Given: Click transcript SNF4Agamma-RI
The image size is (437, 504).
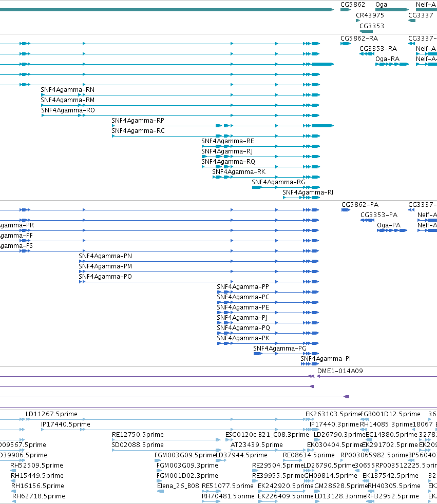Looking at the screenshot, I should click(308, 192).
